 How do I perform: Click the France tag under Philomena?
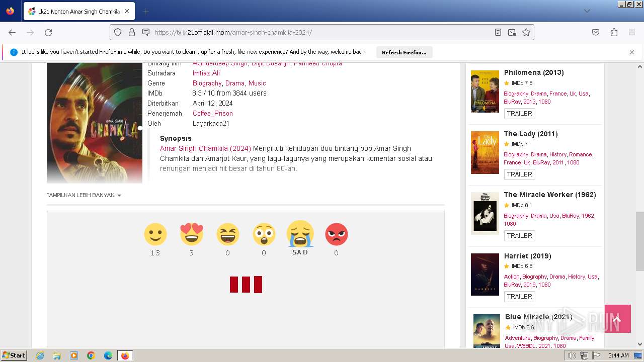coord(558,94)
